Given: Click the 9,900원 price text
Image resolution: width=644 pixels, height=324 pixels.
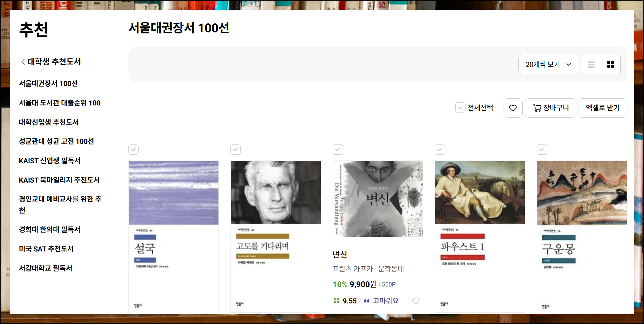Looking at the screenshot, I should [363, 284].
